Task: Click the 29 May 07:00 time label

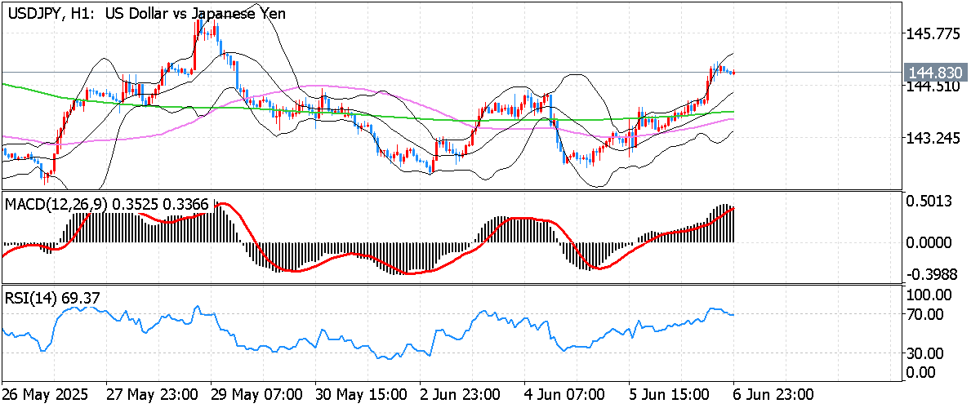Action: coord(256,394)
